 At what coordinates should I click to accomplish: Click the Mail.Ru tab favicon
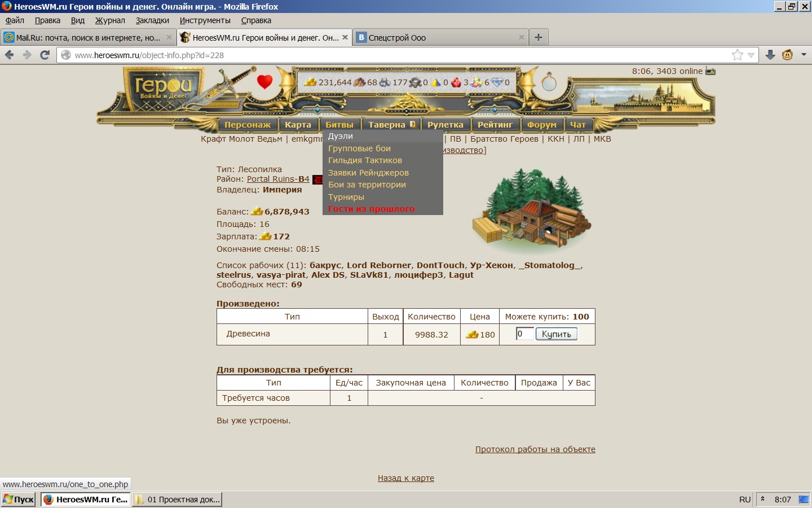click(x=9, y=37)
